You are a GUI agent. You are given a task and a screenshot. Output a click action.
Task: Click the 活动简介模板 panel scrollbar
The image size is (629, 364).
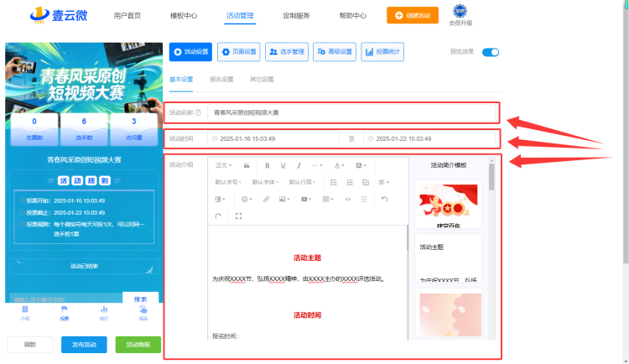[x=491, y=177]
